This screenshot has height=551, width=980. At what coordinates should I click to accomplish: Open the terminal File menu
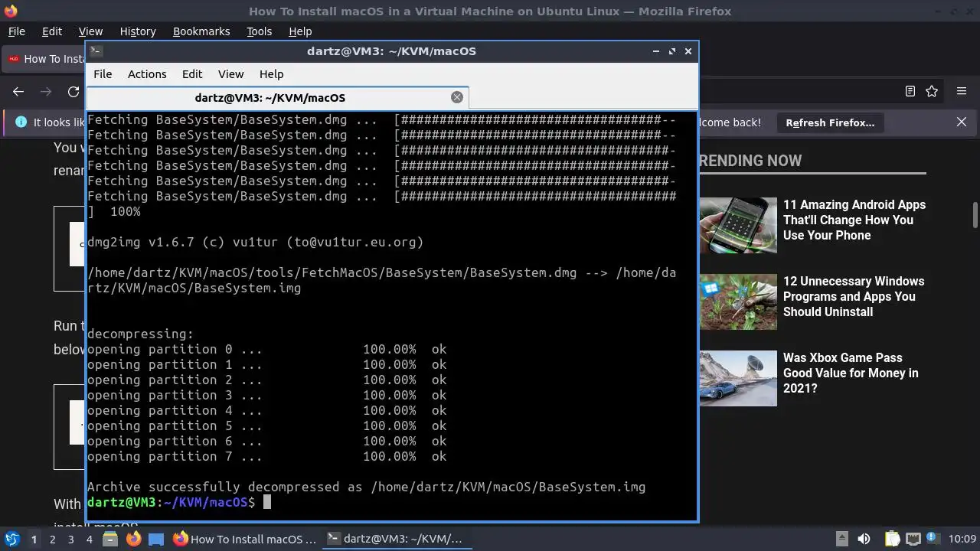tap(103, 74)
